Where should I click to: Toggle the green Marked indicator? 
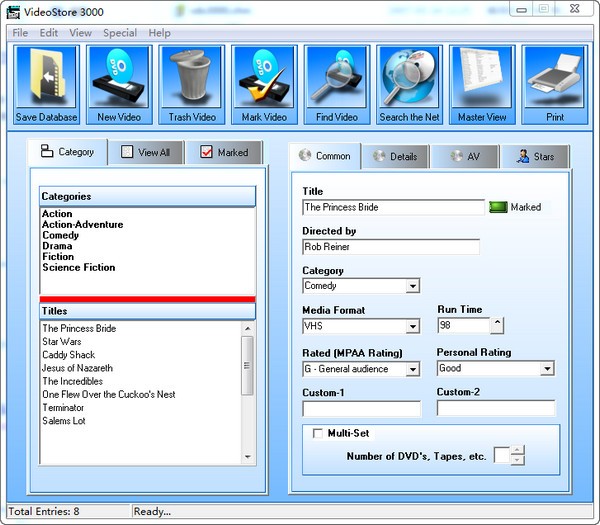tap(498, 208)
